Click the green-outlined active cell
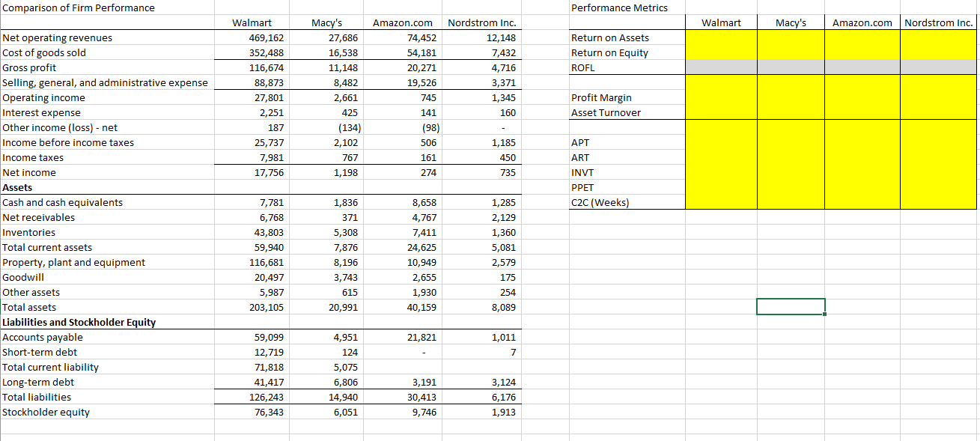Screen dimensions: 980x441 pyautogui.click(x=791, y=307)
